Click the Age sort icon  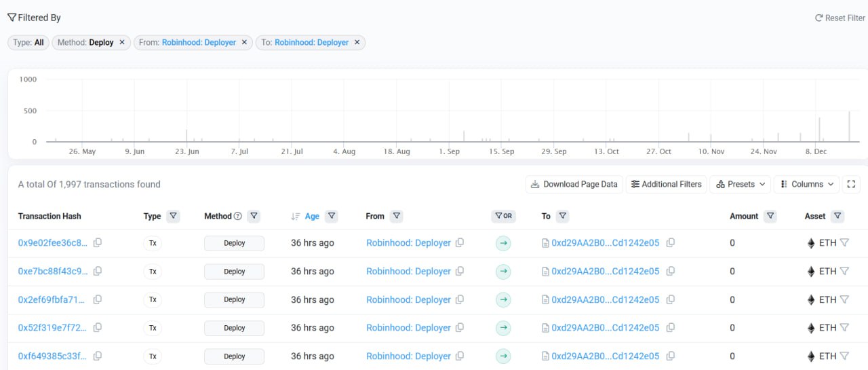[296, 217]
